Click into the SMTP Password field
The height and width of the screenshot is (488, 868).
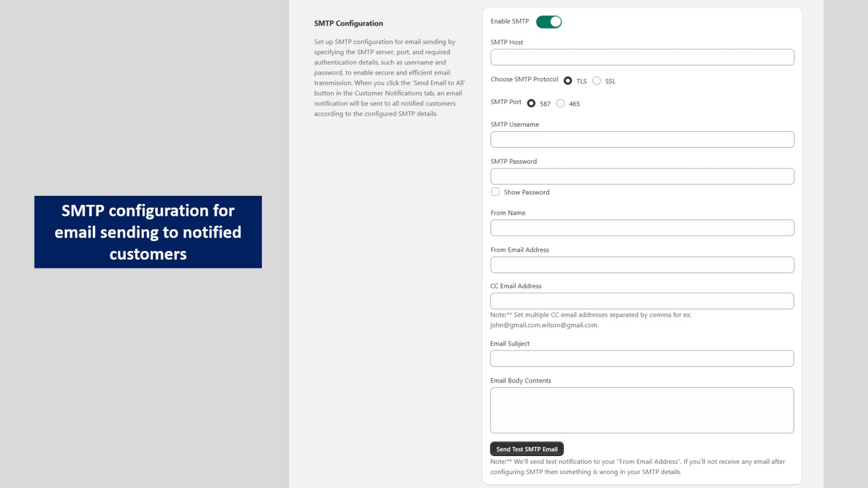(x=642, y=176)
